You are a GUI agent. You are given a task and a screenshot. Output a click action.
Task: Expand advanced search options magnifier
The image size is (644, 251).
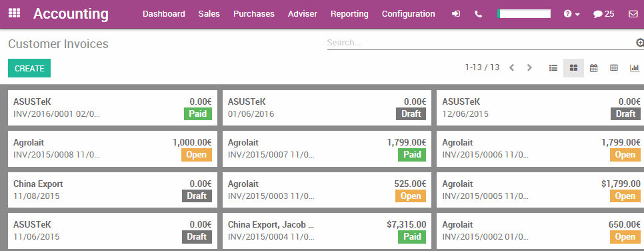639,42
